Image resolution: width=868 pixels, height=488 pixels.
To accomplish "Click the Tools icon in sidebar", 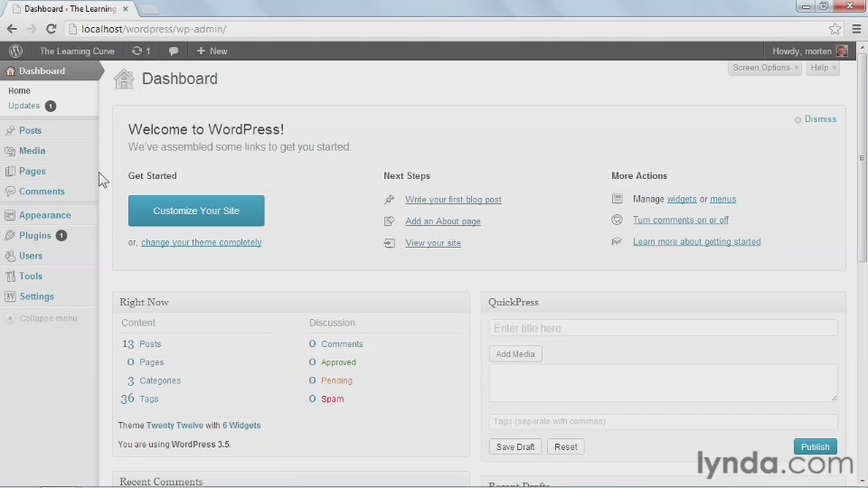I will tap(10, 277).
